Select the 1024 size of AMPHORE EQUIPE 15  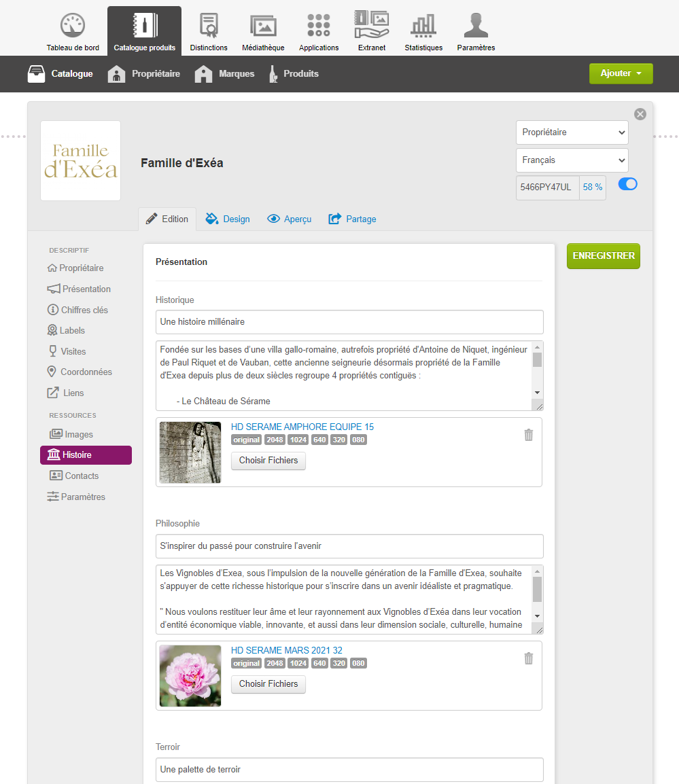point(298,440)
